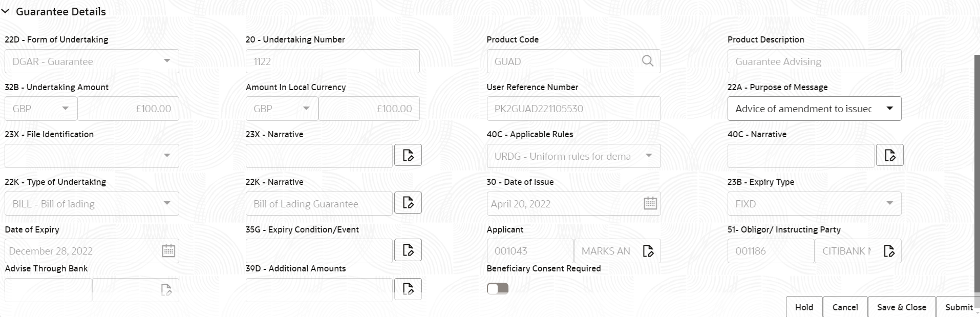The image size is (980, 317).
Task: Open 23B Expiry Type dropdown
Action: [x=814, y=203]
